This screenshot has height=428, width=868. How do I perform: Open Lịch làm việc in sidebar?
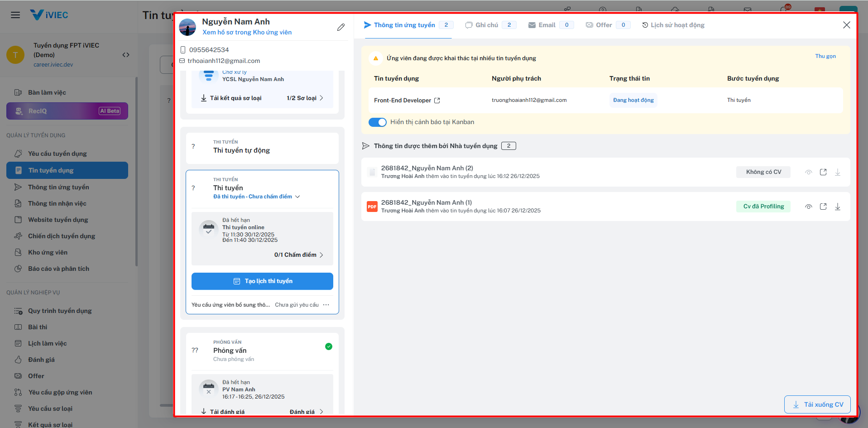click(x=67, y=343)
